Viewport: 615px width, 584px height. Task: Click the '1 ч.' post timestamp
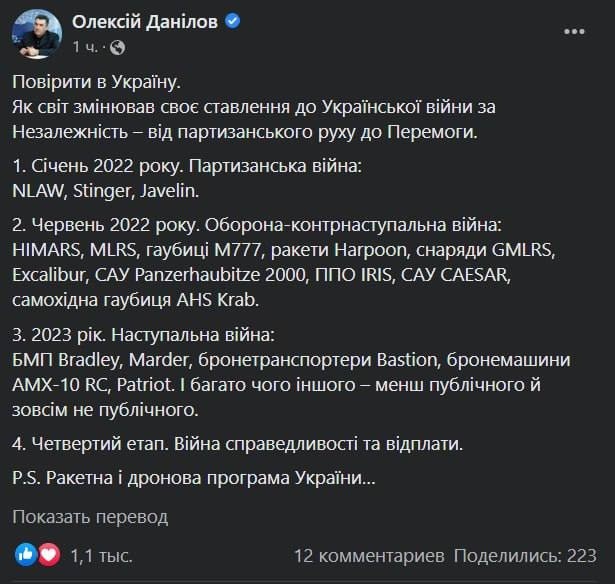(x=85, y=47)
